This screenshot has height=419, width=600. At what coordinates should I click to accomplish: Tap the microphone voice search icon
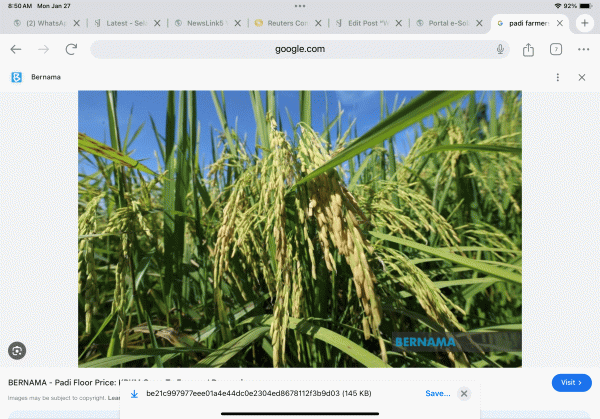499,49
